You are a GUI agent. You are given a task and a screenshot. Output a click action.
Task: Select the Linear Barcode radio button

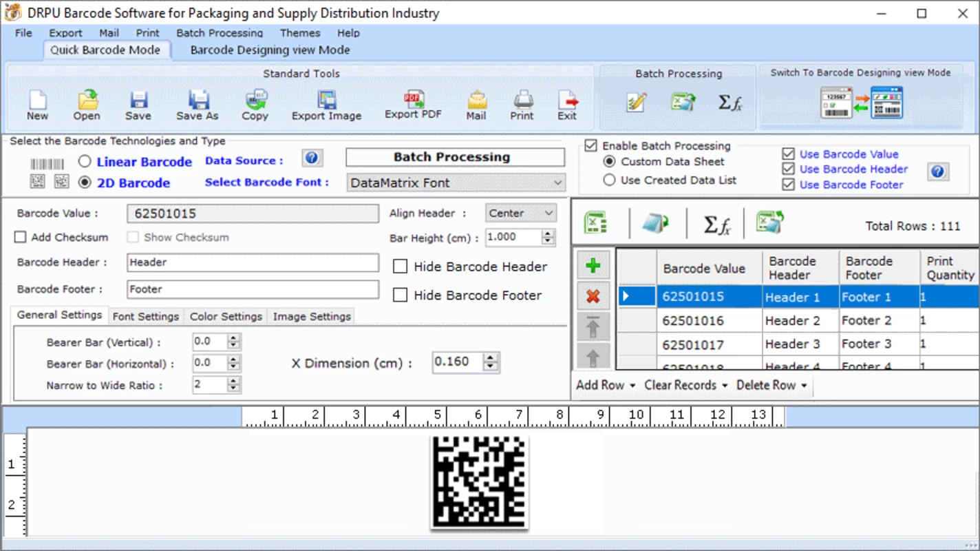[84, 162]
